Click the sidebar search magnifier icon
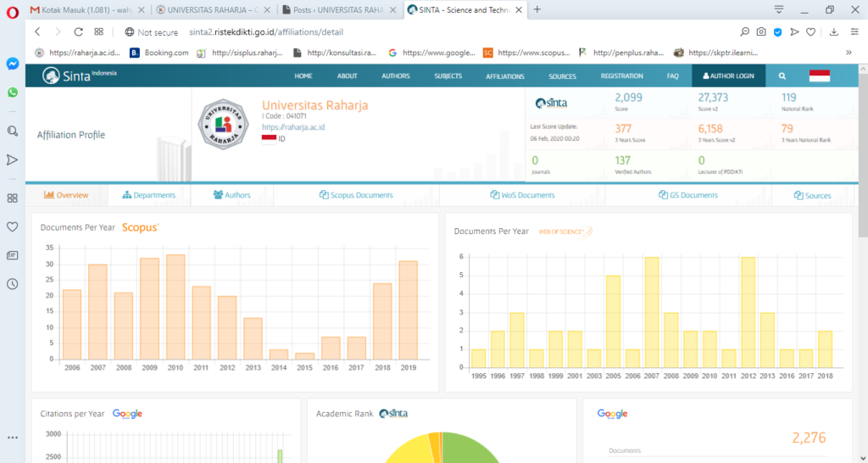The height and width of the screenshot is (463, 868). [x=12, y=131]
